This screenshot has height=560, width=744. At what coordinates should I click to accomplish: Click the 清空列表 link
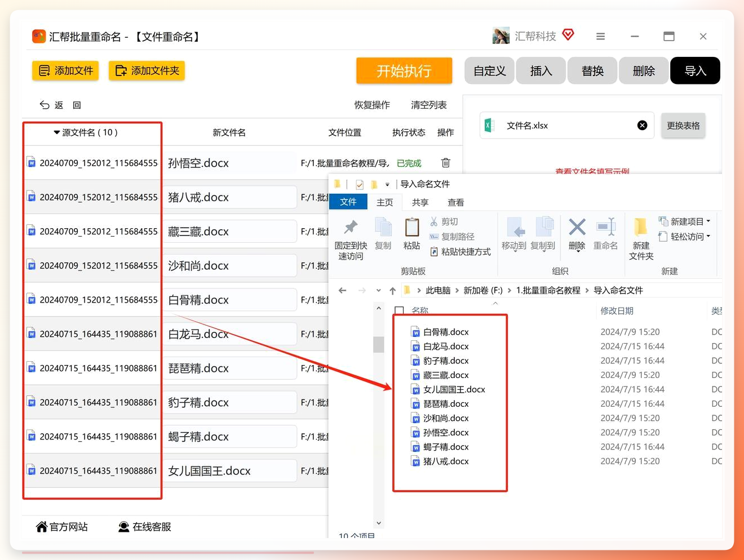[x=428, y=105]
